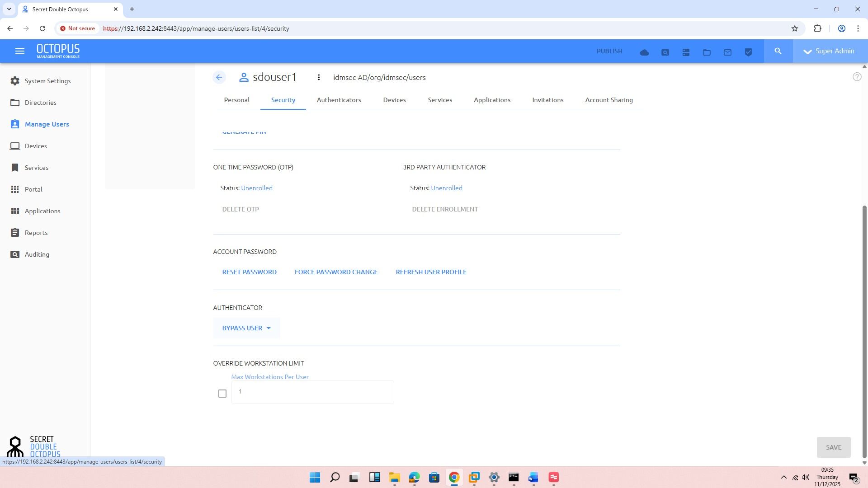Toggle the hamburger navigation menu
The image size is (868, 488).
[19, 51]
